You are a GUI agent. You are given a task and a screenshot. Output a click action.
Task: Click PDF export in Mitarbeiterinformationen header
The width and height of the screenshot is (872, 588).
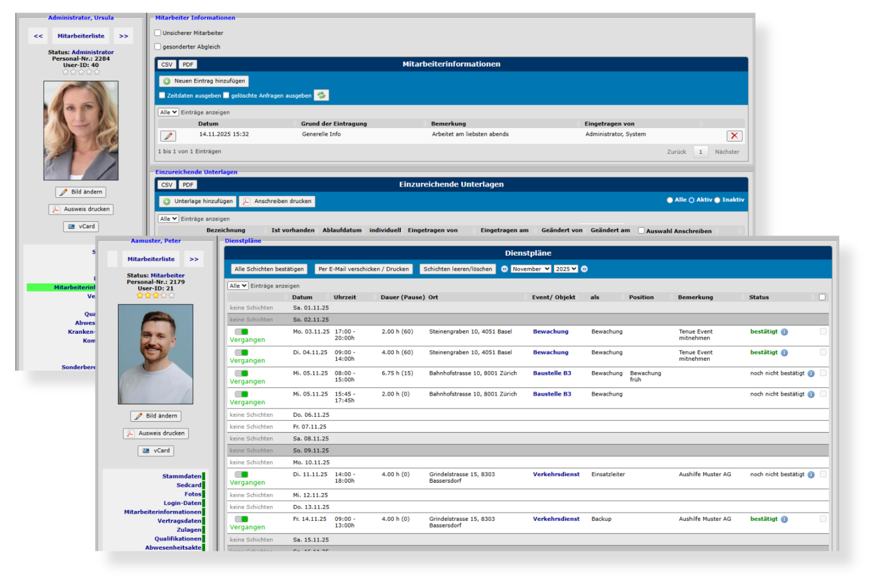[x=188, y=65]
